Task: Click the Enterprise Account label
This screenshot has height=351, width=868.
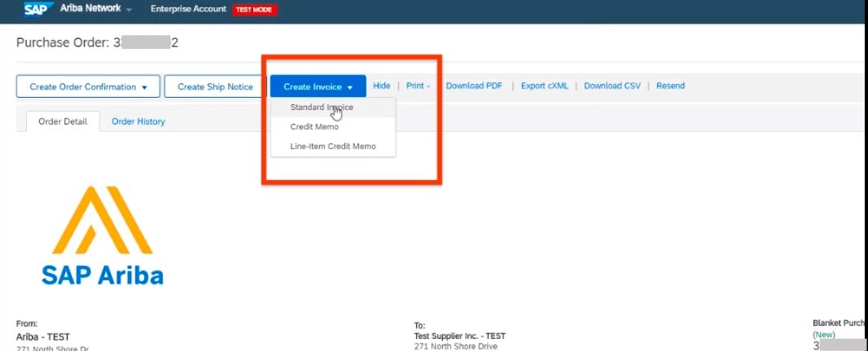Action: [x=189, y=9]
